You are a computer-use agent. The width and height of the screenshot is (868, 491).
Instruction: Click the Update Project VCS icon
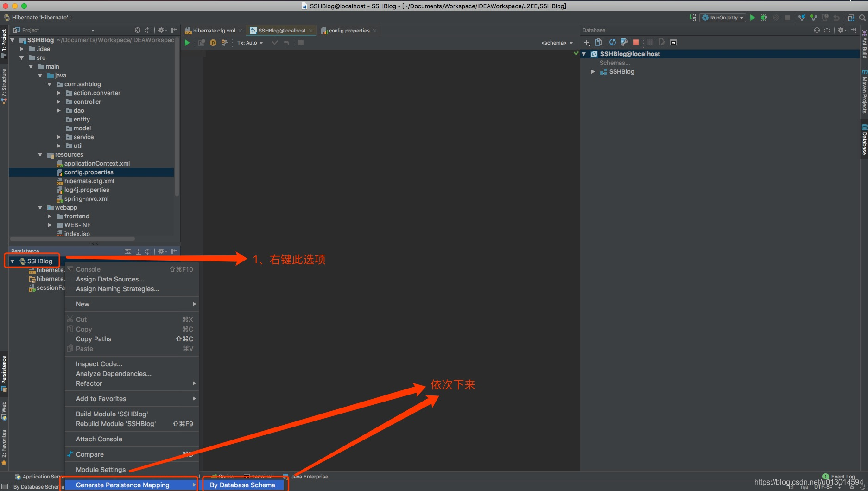[802, 18]
